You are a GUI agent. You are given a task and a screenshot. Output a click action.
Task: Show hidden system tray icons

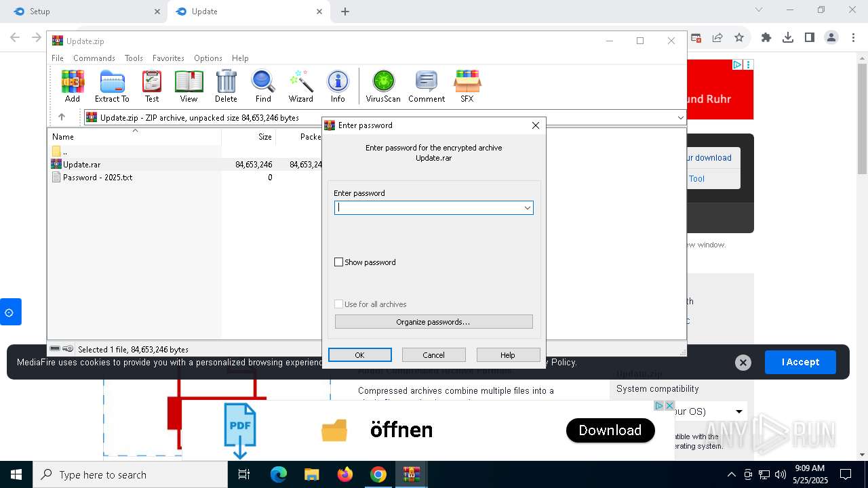731,474
